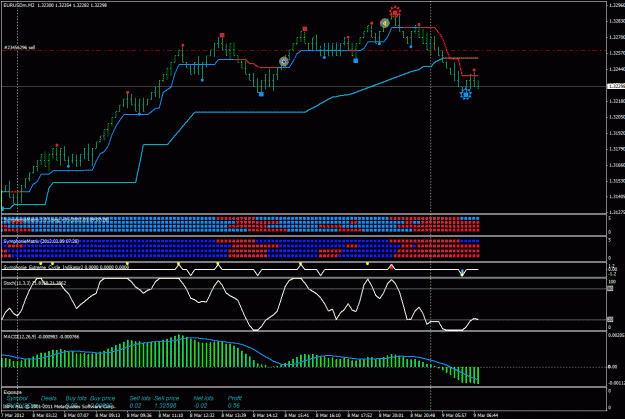Click the Net lots value -0.02
This screenshot has height=419, width=625.
tap(200, 405)
